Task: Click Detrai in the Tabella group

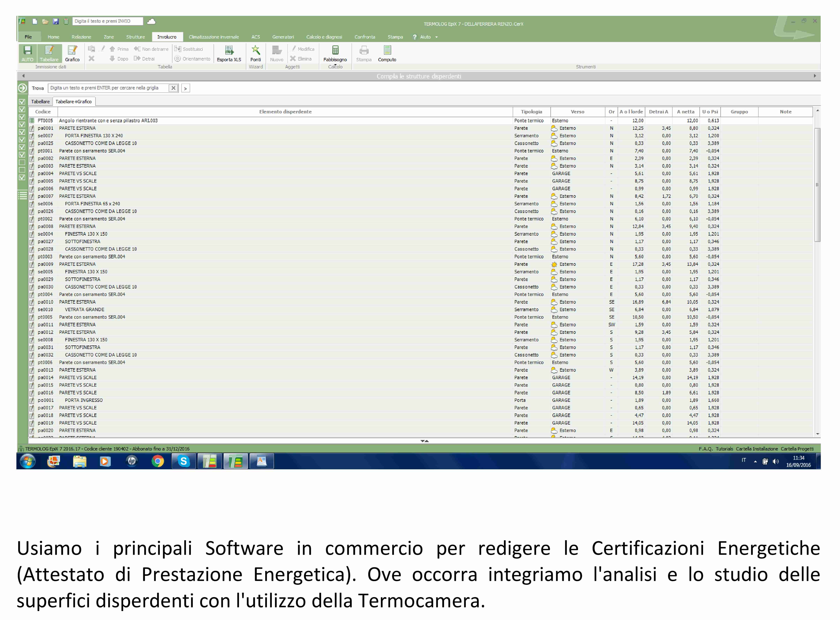Action: pos(144,59)
